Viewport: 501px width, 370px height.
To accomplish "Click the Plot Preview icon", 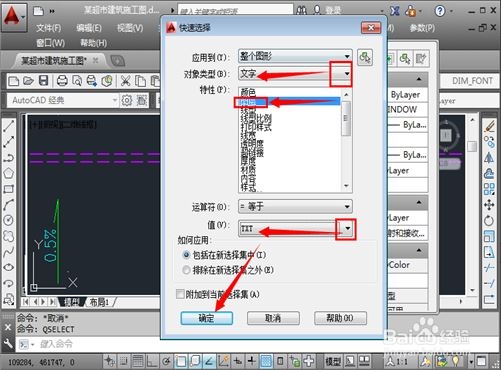I will pyautogui.click(x=77, y=81).
